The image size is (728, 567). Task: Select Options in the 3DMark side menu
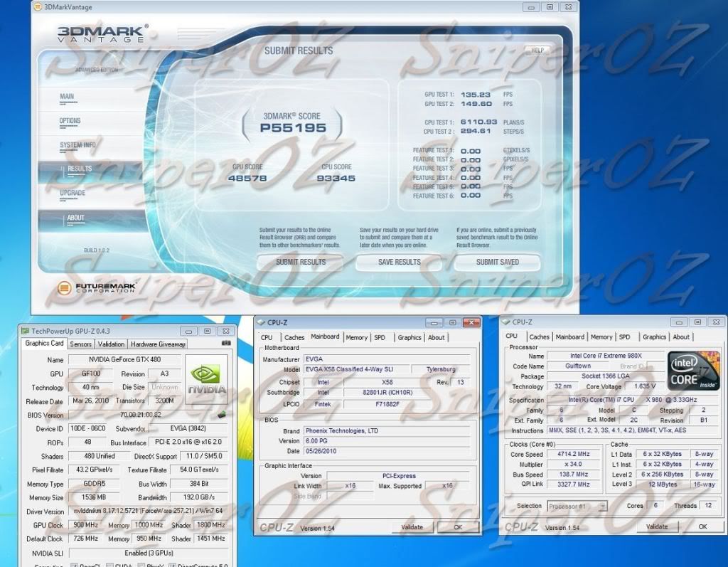[x=70, y=121]
